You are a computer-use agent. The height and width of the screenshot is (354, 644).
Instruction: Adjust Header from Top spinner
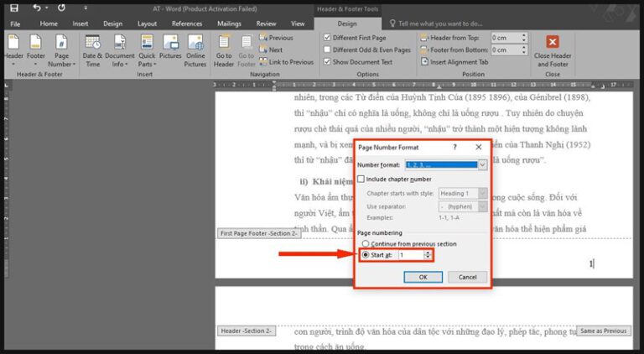(x=523, y=38)
